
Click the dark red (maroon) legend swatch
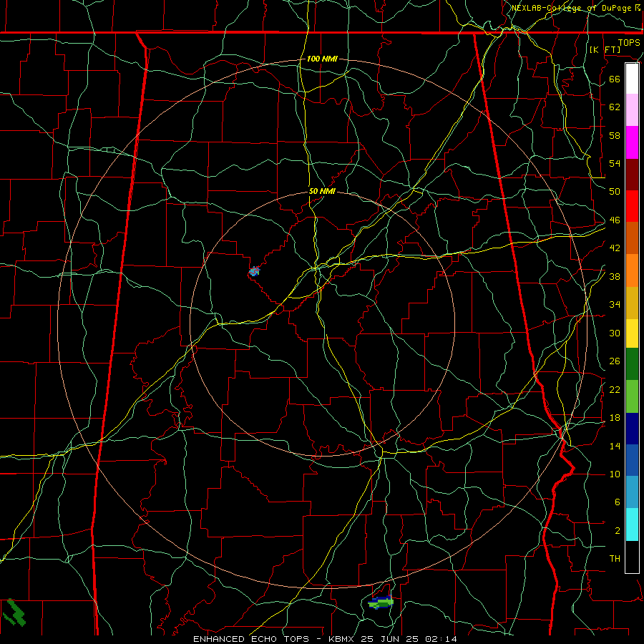(632, 175)
